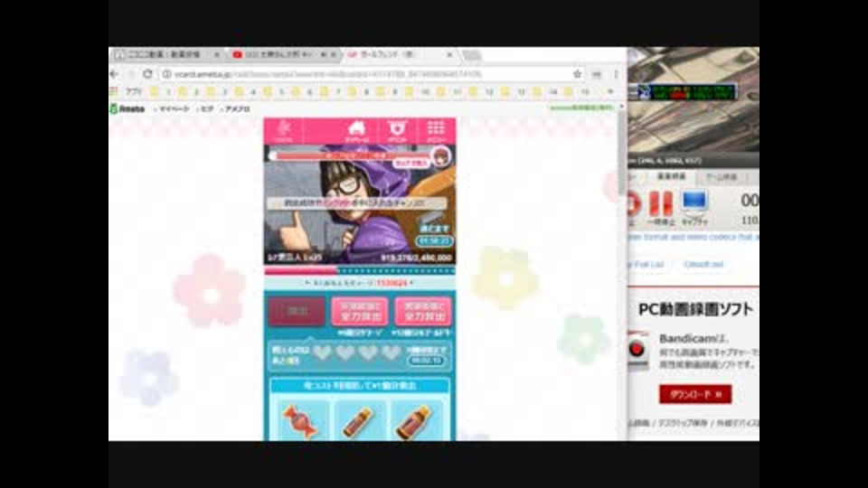Click Bandicam capture monitor icon
This screenshot has height=488, width=868.
(x=694, y=202)
